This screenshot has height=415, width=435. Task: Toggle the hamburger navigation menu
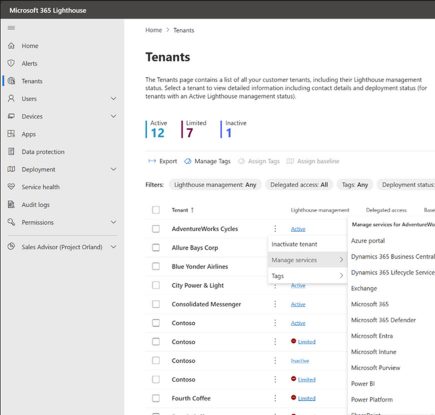coord(11,28)
